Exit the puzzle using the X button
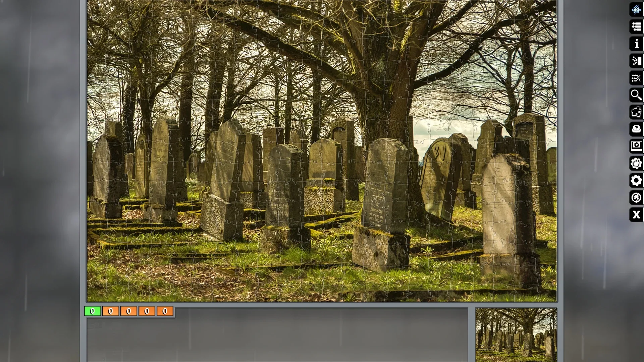644x362 pixels. [636, 215]
